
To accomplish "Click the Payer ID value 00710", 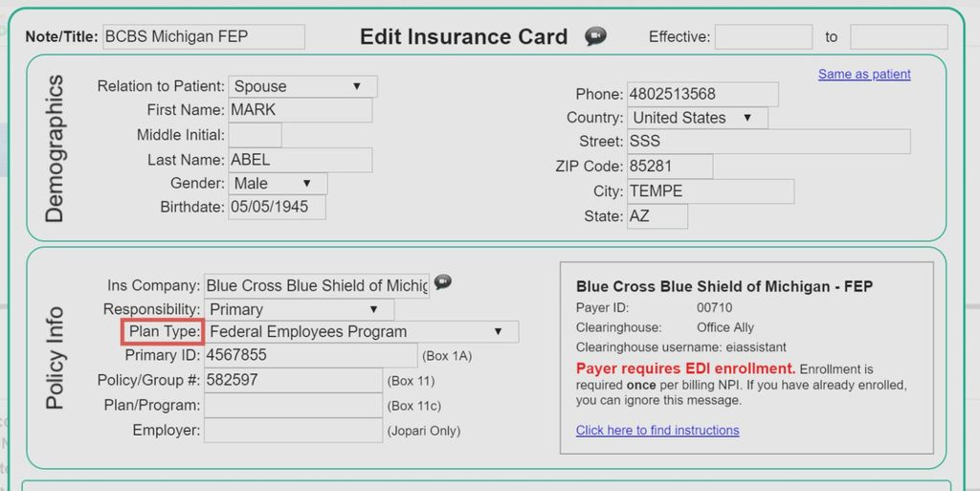I will 714,307.
